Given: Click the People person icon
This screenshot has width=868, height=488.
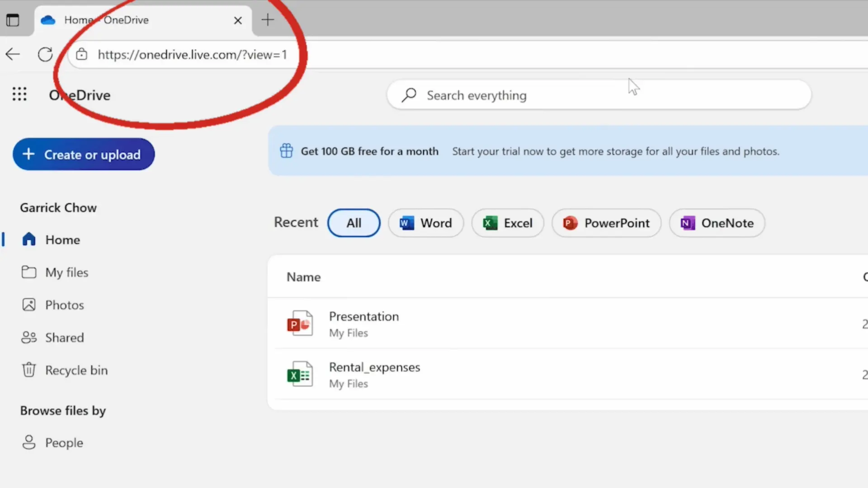Looking at the screenshot, I should [29, 442].
